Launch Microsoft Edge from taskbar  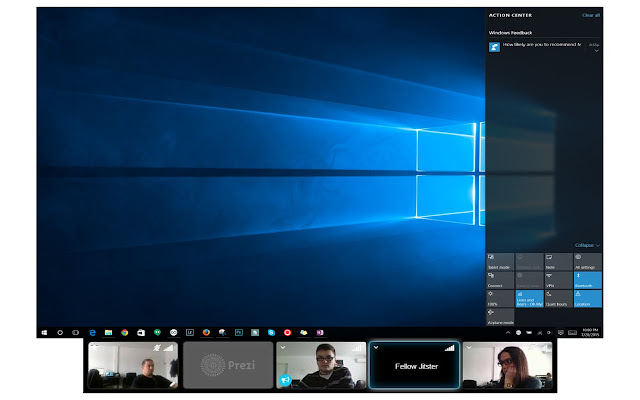point(92,333)
